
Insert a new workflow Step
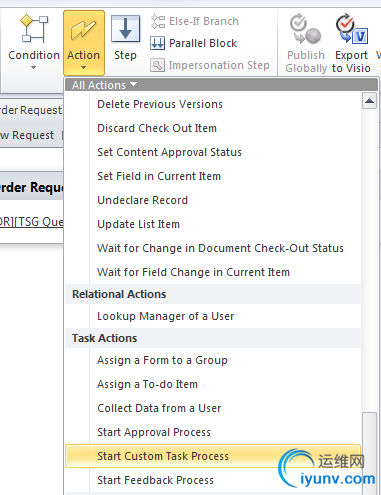125,38
